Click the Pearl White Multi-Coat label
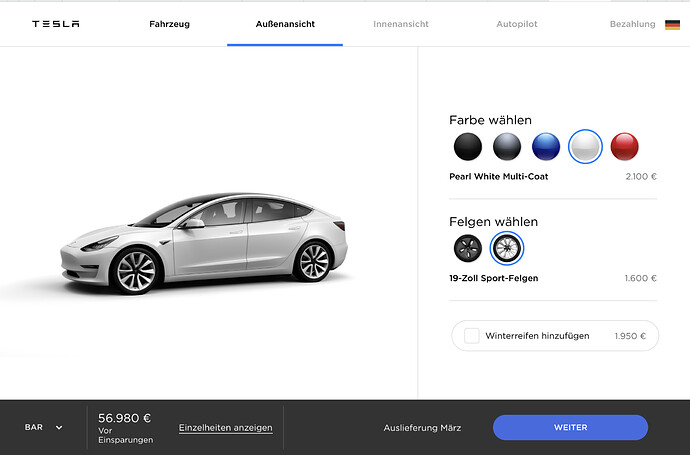Screen dimensions: 690x455 point(499,176)
